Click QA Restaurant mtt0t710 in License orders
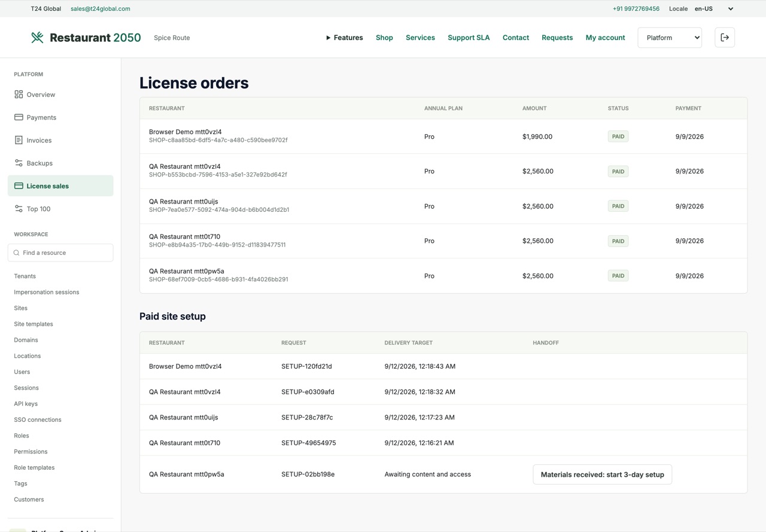This screenshot has height=532, width=766. coord(184,236)
